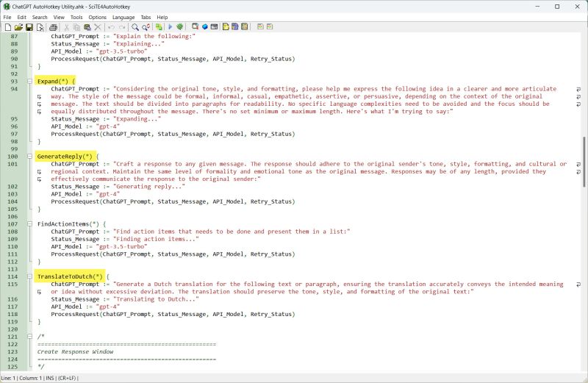Click the small dark window tool icon
588x383 pixels.
click(x=214, y=26)
